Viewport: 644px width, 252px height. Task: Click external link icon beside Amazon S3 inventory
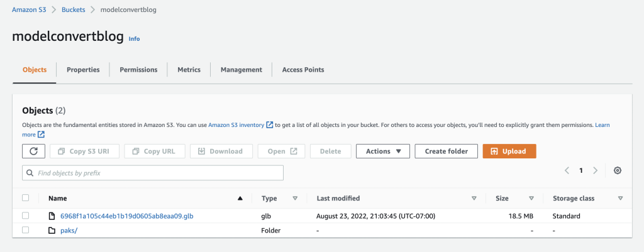pos(269,125)
